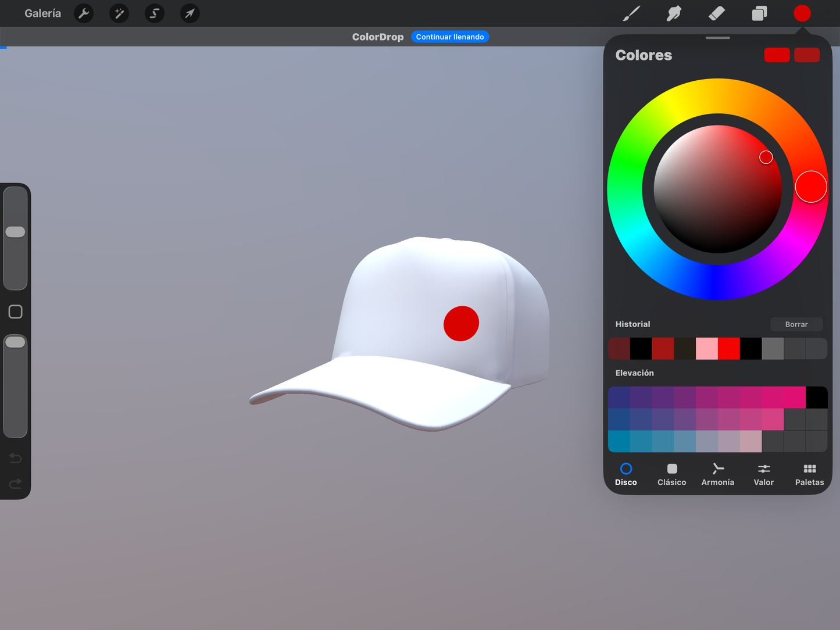Click the Borrar history button
840x630 pixels.
pos(796,324)
